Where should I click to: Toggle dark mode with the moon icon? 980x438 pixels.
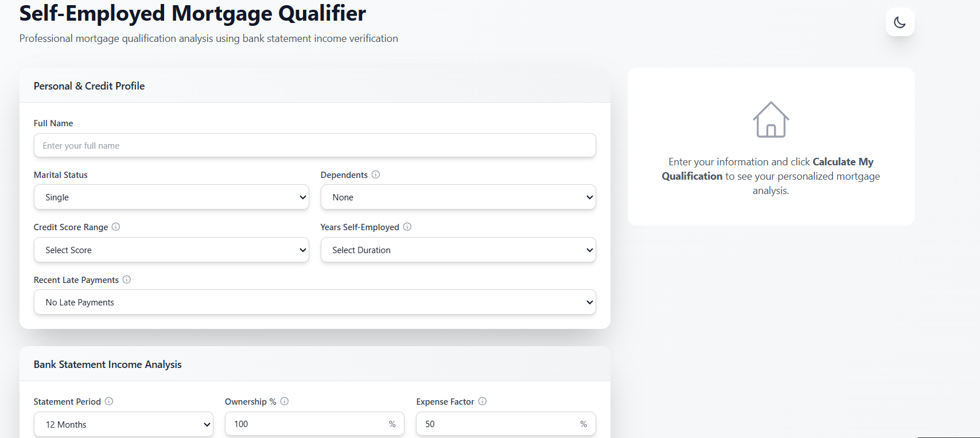coord(900,22)
